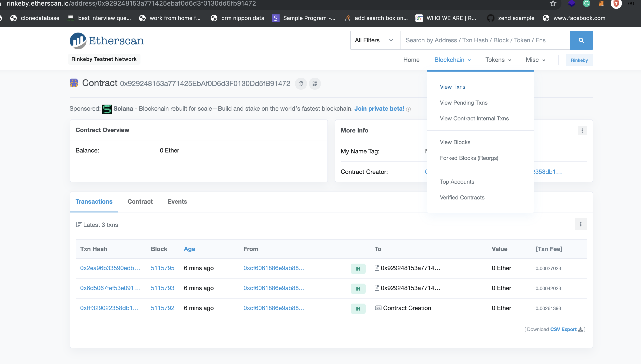This screenshot has width=641, height=364.
Task: Open the MetaMask fox extension
Action: coord(601,3)
